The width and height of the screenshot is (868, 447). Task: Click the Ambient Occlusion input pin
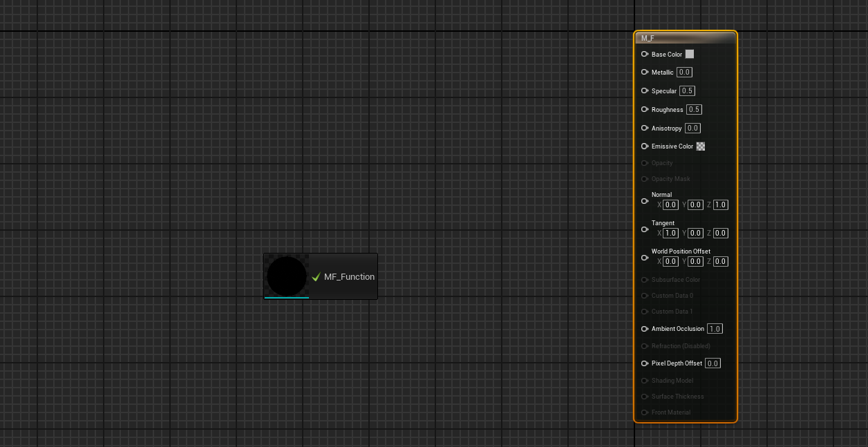coord(645,329)
